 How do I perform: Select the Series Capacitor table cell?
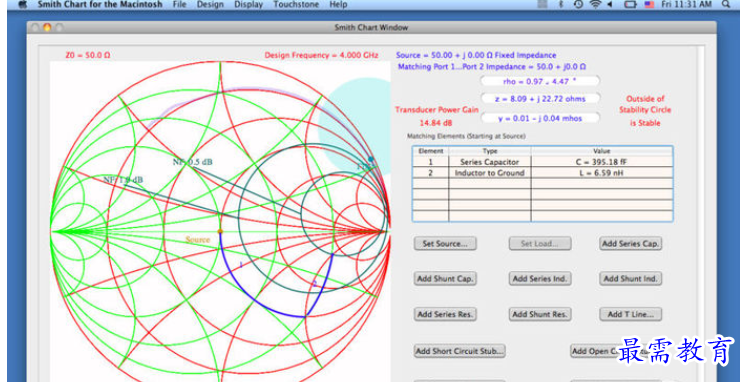click(490, 162)
